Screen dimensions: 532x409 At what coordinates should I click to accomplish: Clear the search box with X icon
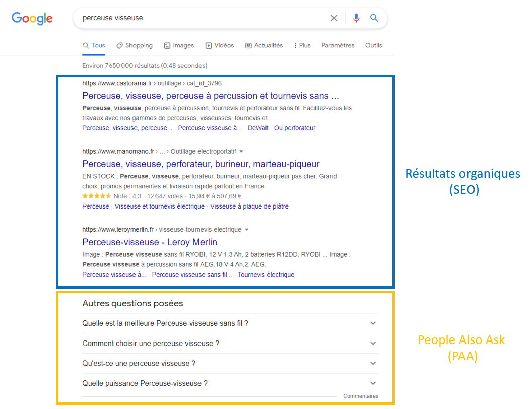[x=334, y=18]
